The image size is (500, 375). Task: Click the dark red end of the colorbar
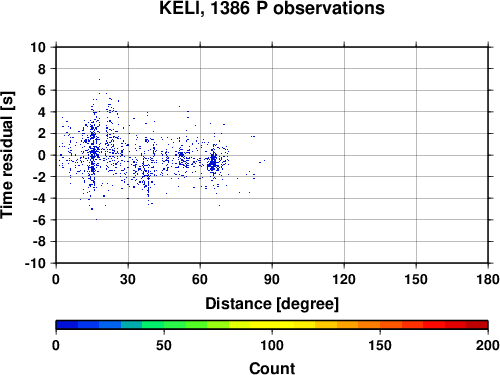click(477, 325)
